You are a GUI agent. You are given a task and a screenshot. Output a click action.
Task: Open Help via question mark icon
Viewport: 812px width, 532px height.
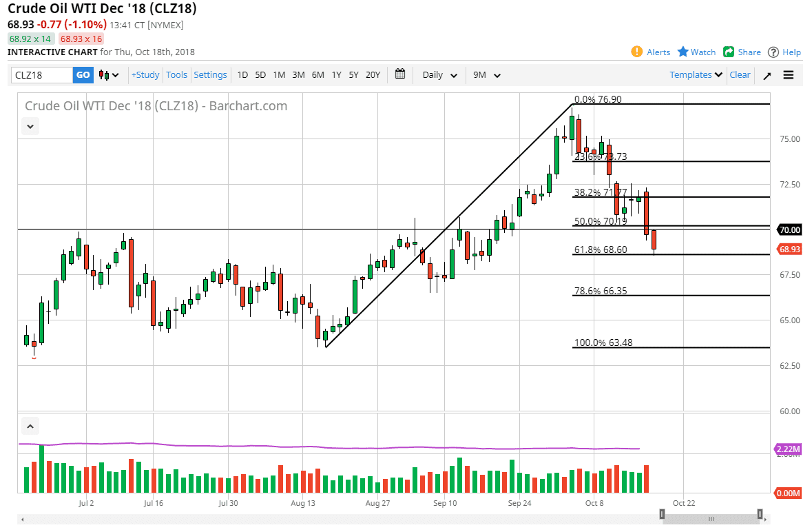773,52
